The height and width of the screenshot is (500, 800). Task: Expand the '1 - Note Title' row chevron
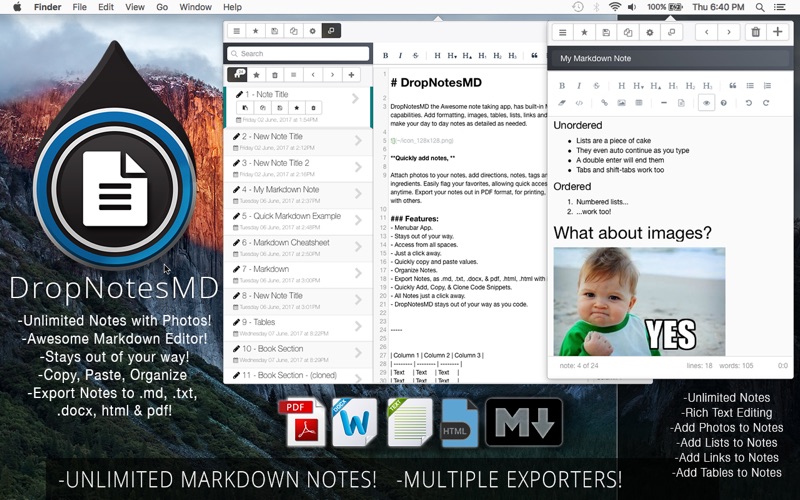(356, 98)
